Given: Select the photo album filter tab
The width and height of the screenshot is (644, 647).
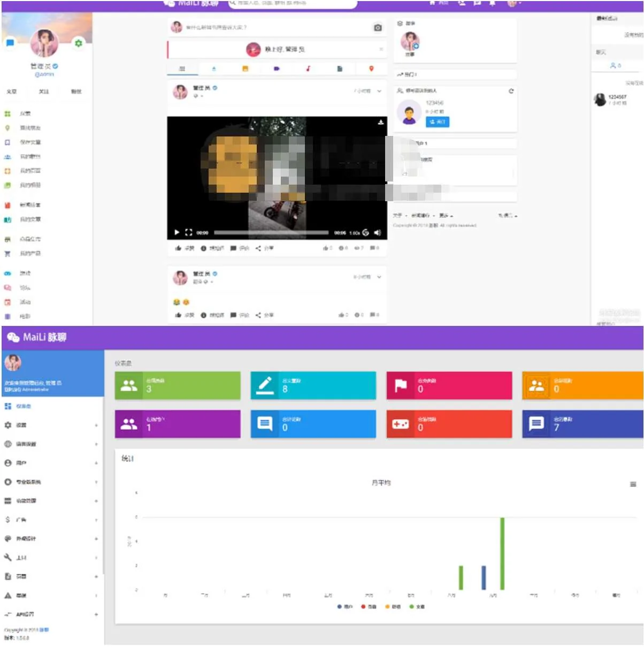Looking at the screenshot, I should [x=245, y=68].
